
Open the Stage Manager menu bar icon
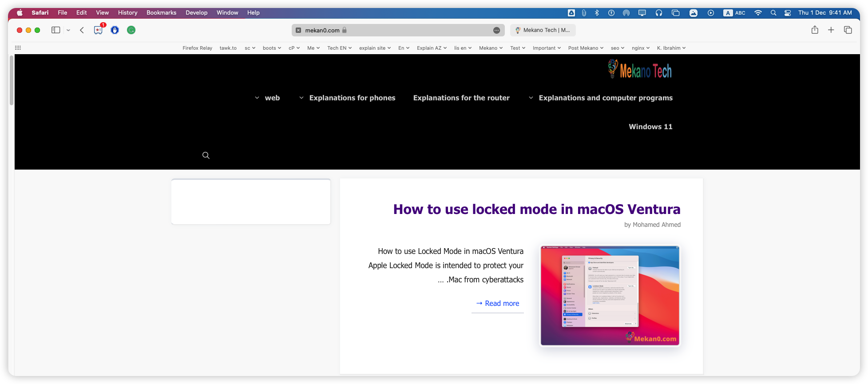[x=676, y=13]
